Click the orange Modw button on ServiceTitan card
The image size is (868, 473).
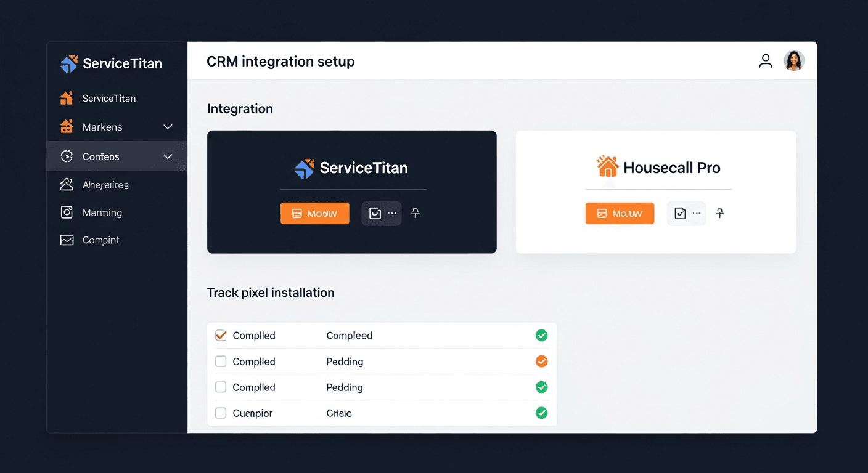click(314, 213)
